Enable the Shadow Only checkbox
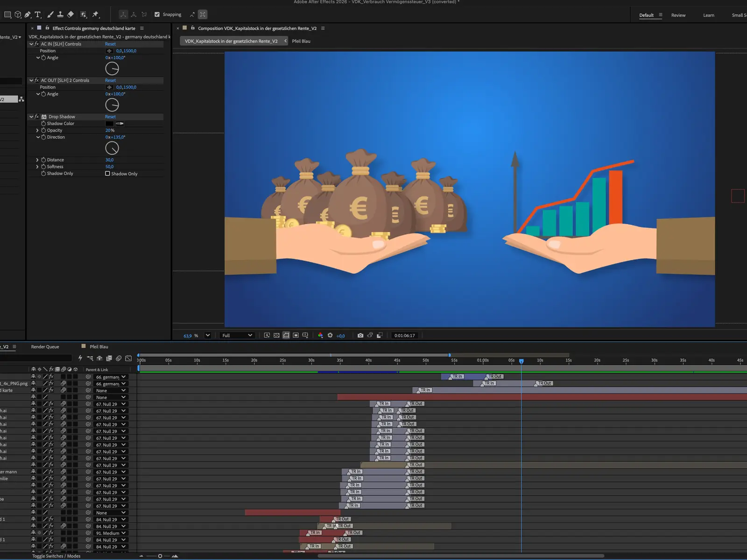Screen dimensions: 747x560 pos(107,174)
